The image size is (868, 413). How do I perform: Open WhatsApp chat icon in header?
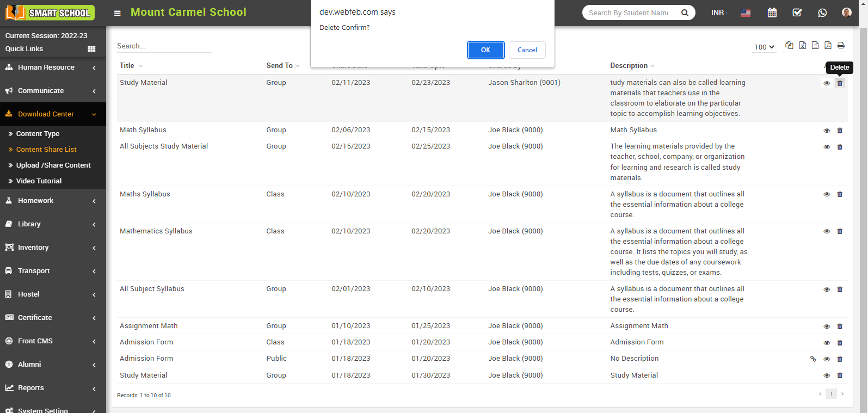tap(822, 13)
